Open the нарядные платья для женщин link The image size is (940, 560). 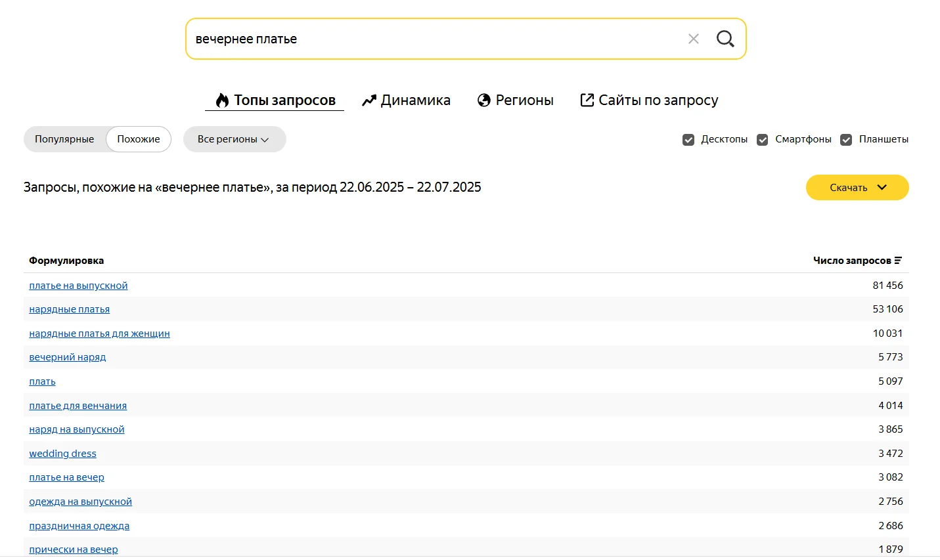[99, 334]
